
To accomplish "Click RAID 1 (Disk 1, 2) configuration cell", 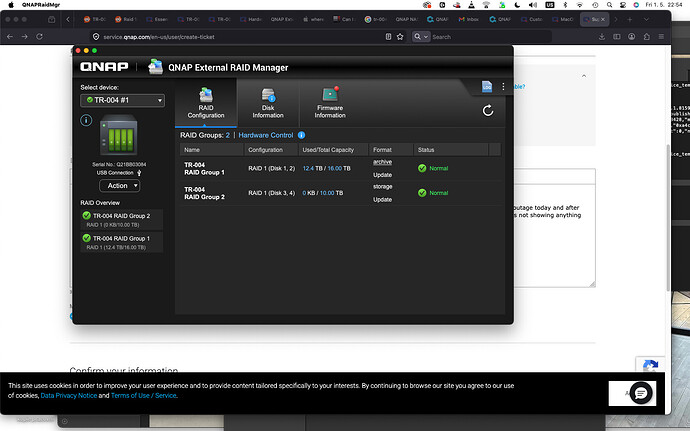I will point(272,169).
